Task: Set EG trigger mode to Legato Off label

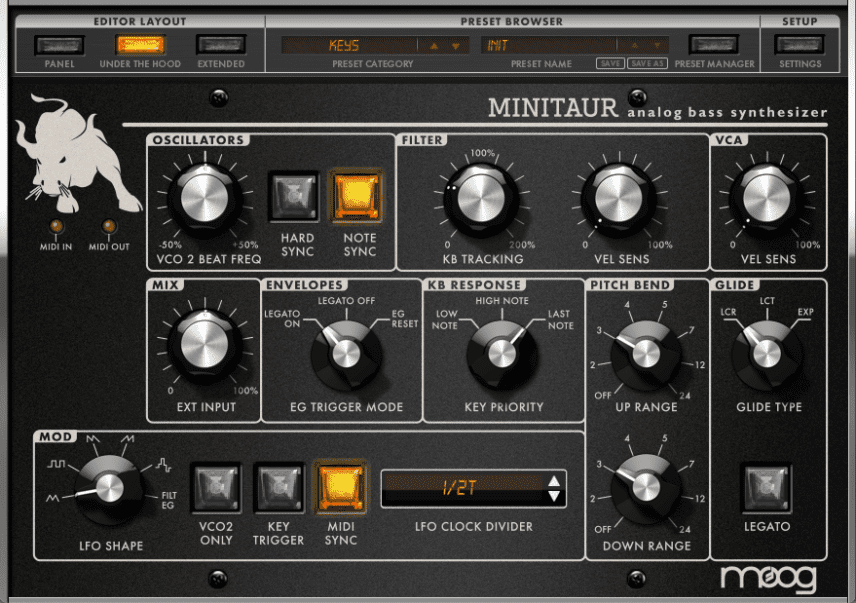Action: (x=346, y=301)
